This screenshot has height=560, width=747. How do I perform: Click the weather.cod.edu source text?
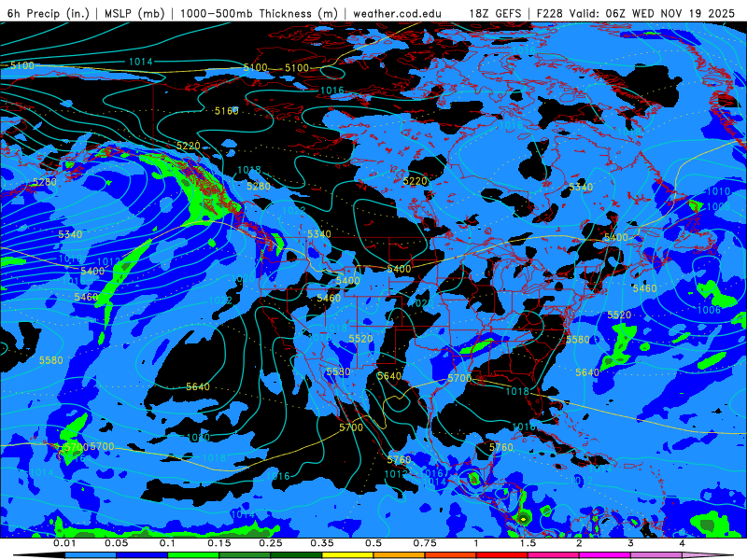(x=397, y=13)
